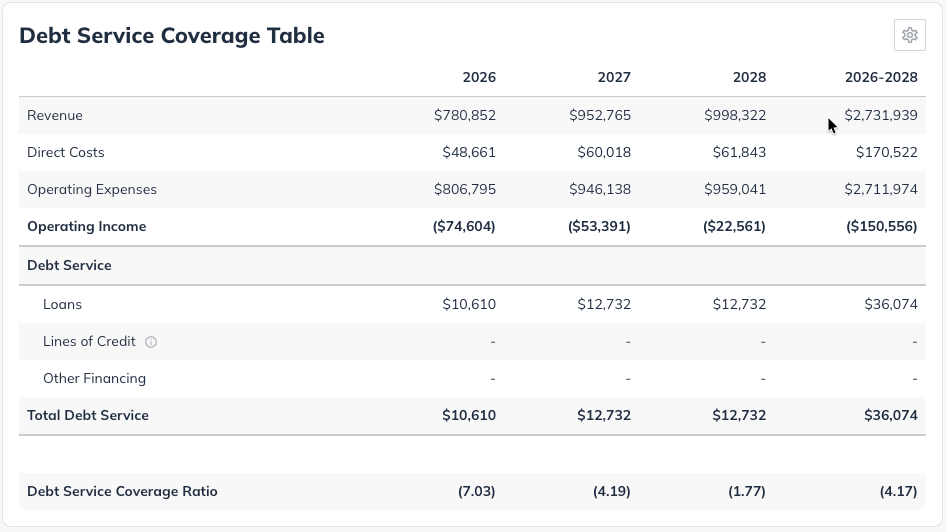The image size is (946, 532).
Task: Select the 2027 Loans value $12,732
Action: click(604, 304)
